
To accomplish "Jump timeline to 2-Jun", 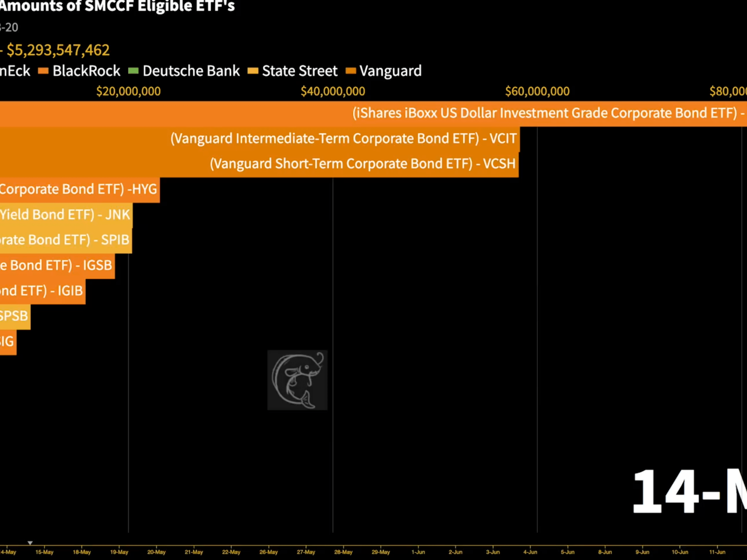I will point(456,552).
